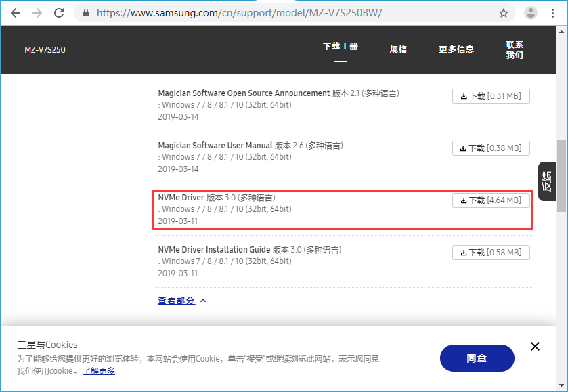The width and height of the screenshot is (568, 392).
Task: Click the MZ-V7S250 model title
Action: pyautogui.click(x=45, y=50)
